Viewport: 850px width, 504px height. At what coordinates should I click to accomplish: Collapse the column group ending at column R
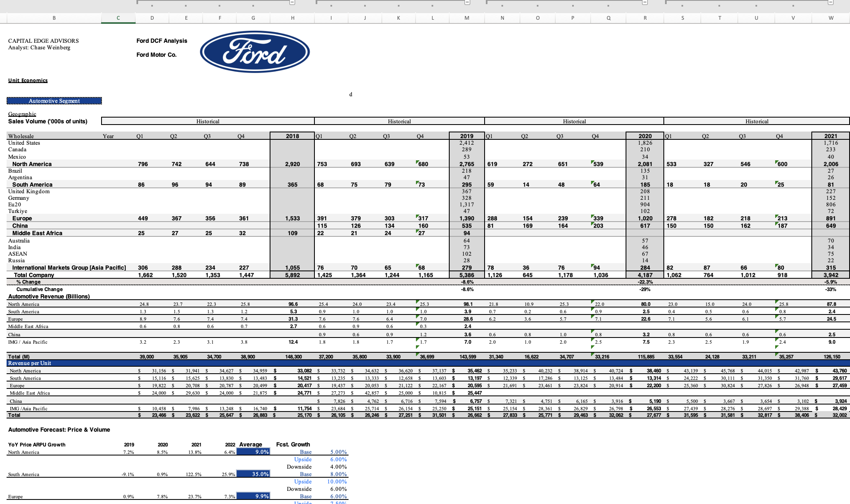point(645,2)
